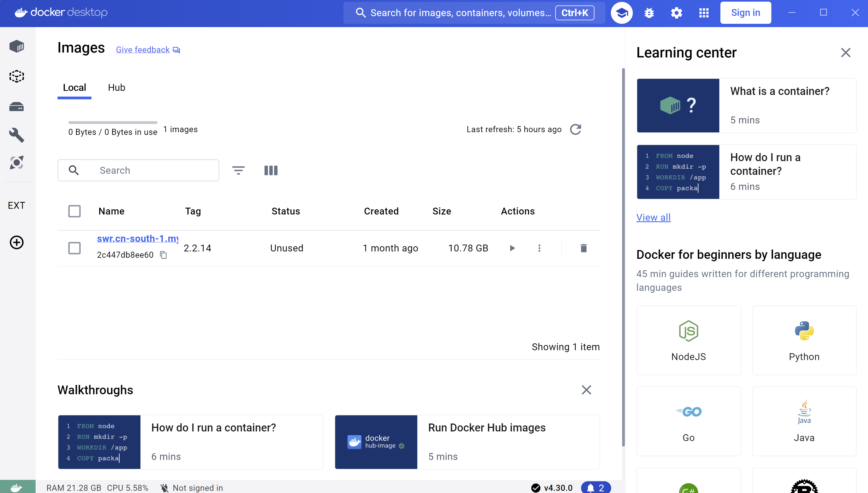Select the Local tab

click(74, 88)
